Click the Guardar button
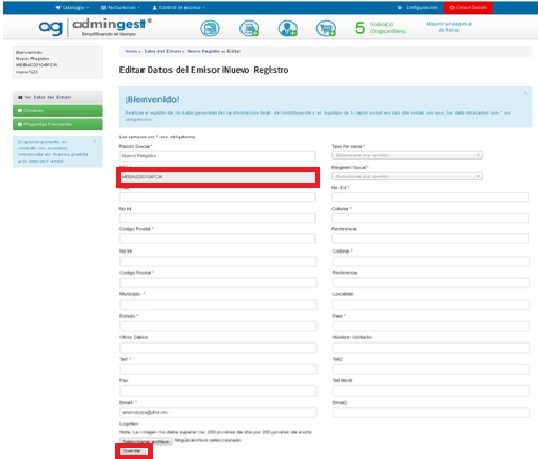 133,451
